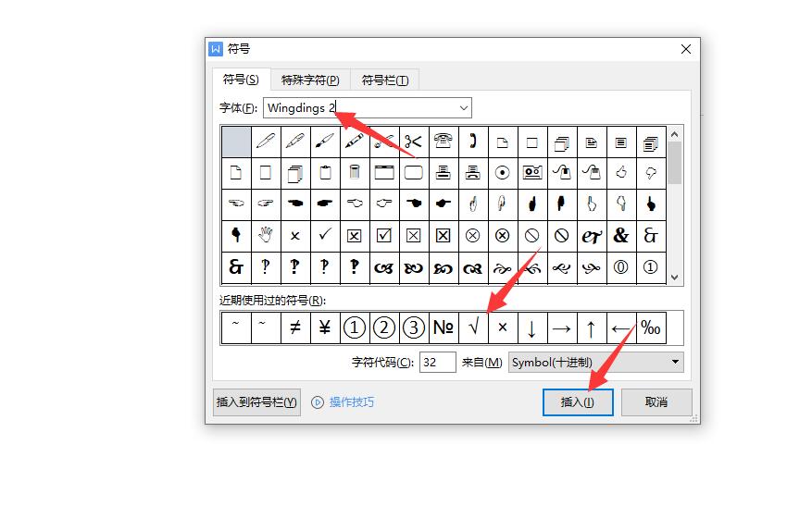Viewport: 812px width, 531px height.
Task: Switch to the 特殊字符 tab
Action: 310,80
